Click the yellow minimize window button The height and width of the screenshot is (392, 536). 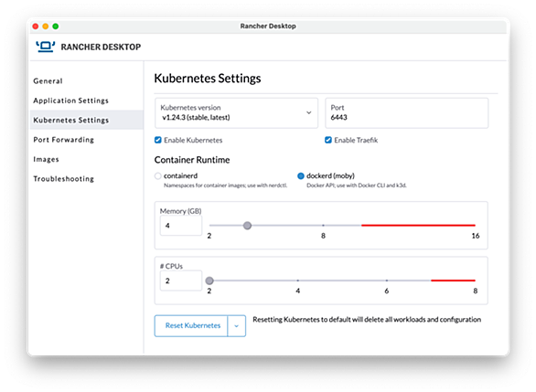point(46,26)
